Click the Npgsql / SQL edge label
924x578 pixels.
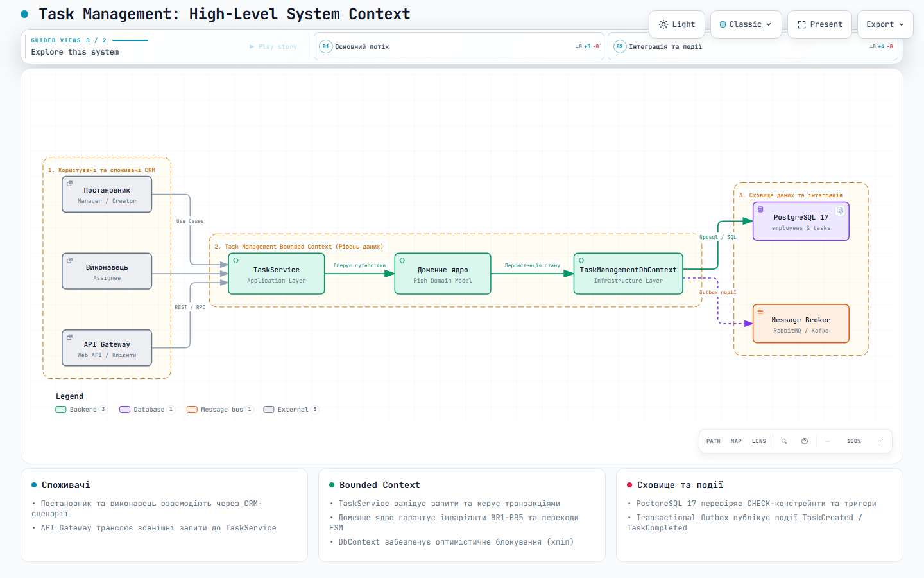tap(718, 237)
